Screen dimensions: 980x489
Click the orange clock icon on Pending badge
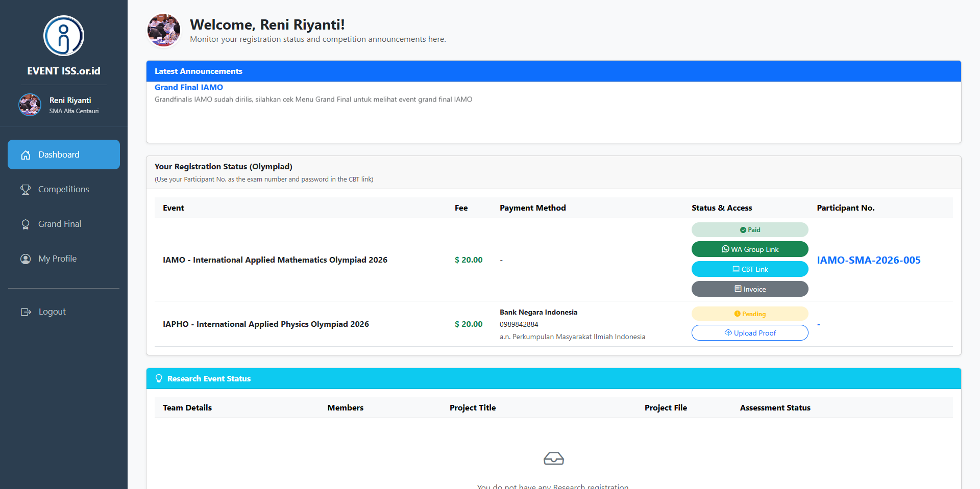tap(737, 314)
